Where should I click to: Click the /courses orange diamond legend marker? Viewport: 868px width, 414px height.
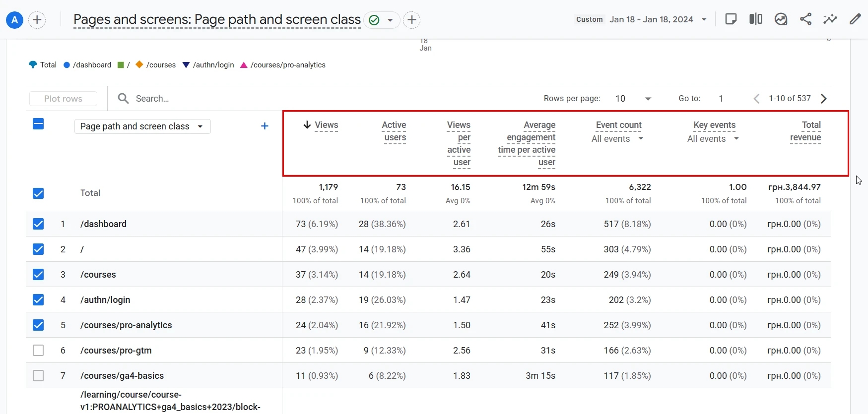(139, 64)
